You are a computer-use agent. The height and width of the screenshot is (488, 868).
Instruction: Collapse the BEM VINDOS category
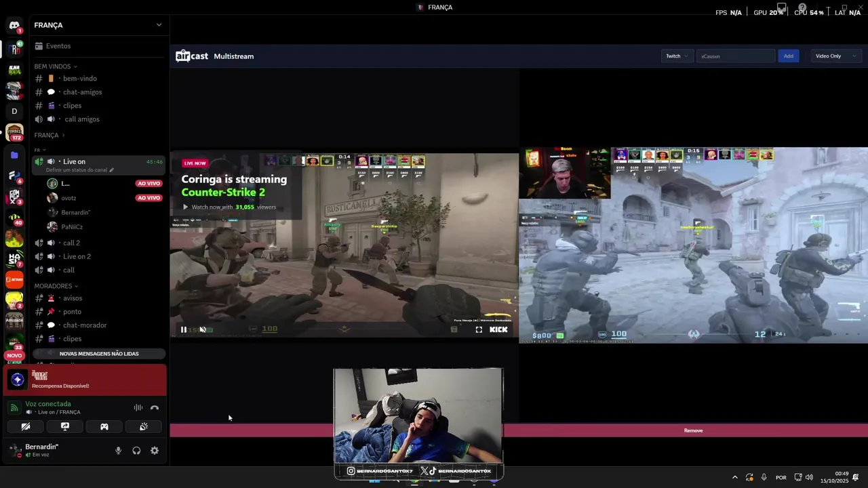point(56,66)
